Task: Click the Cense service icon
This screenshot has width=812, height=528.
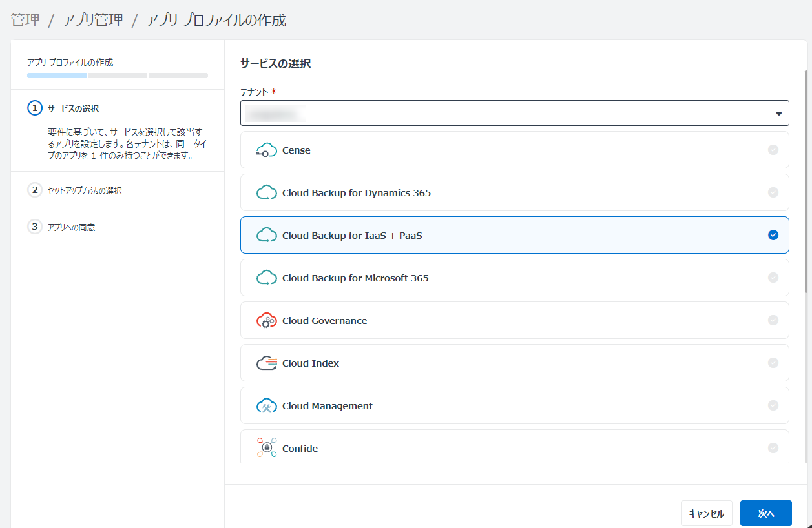Action: coord(267,150)
